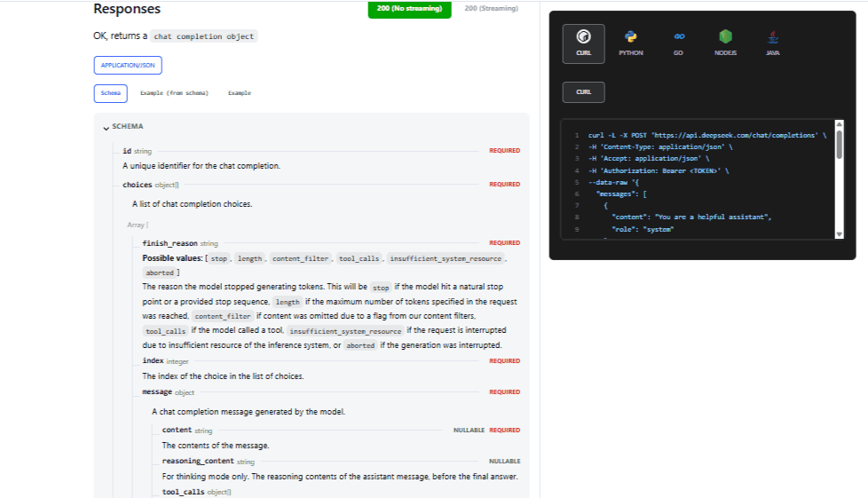868x498 pixels.
Task: Click 'For thinking mode only' description
Action: click(340, 477)
